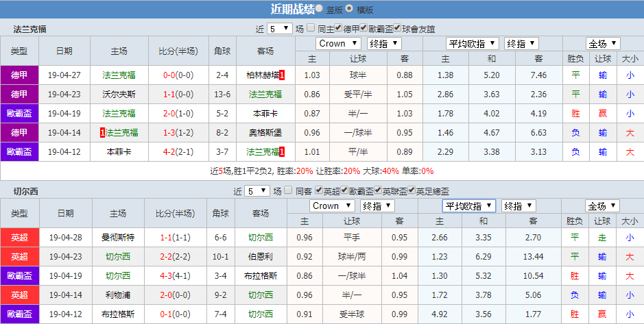
Task: Open score 4-2(2-1) at 本菲卡
Action: point(178,152)
